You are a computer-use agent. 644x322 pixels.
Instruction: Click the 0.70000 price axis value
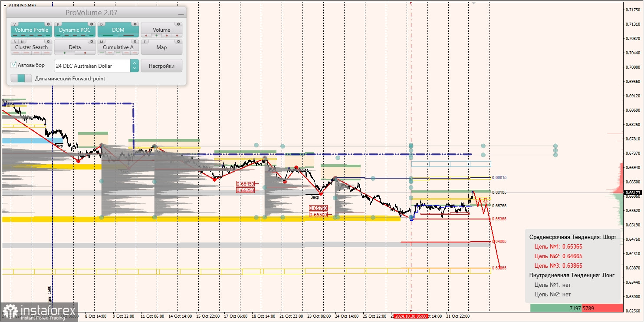pyautogui.click(x=632, y=67)
